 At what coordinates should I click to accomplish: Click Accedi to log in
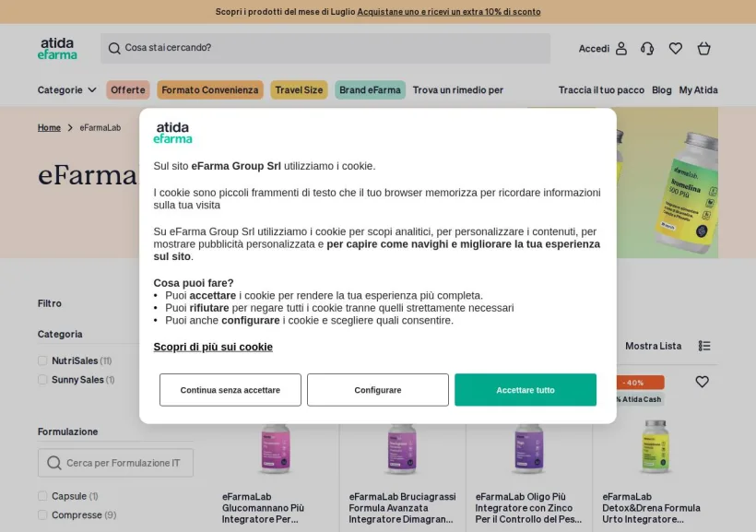click(594, 49)
